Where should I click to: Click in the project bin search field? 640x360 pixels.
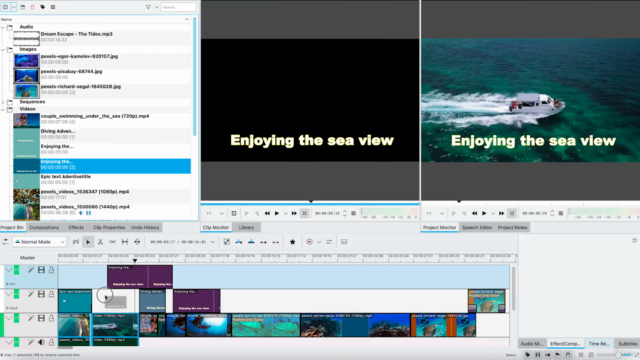178,7
